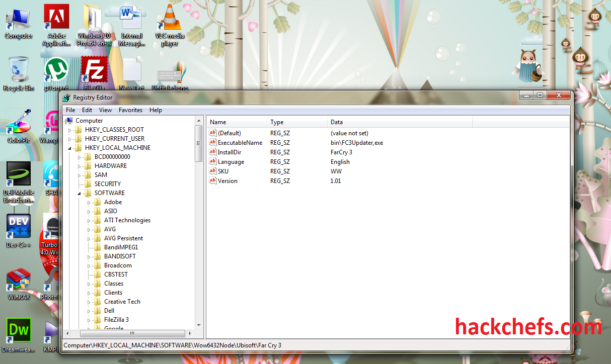Image resolution: width=611 pixels, height=364 pixels.
Task: Click the Registry Editor title bar icon
Action: tap(66, 97)
